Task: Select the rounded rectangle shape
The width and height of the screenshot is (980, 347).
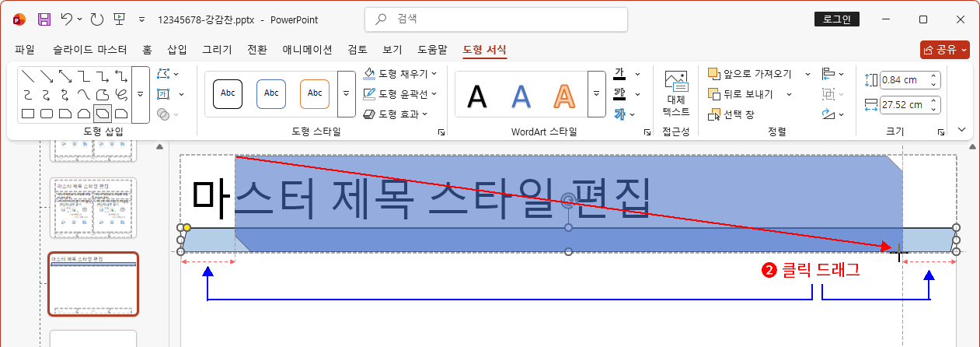Action: pos(47,114)
